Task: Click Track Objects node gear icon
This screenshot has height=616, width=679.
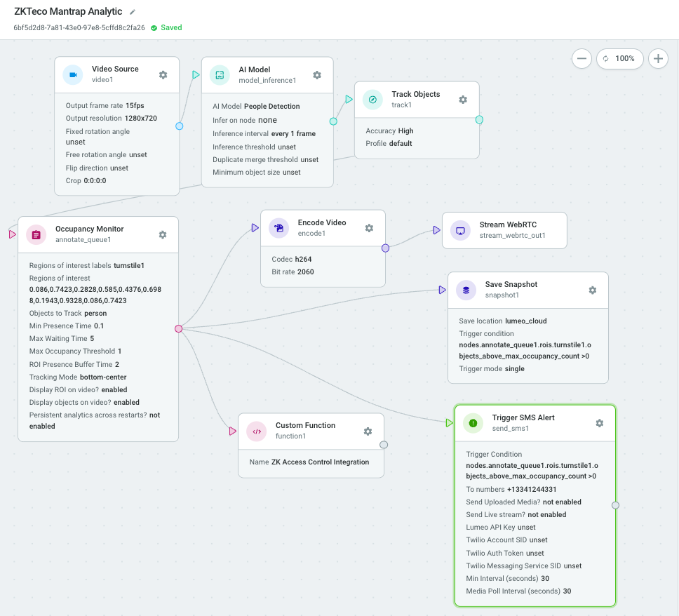Action: tap(463, 100)
